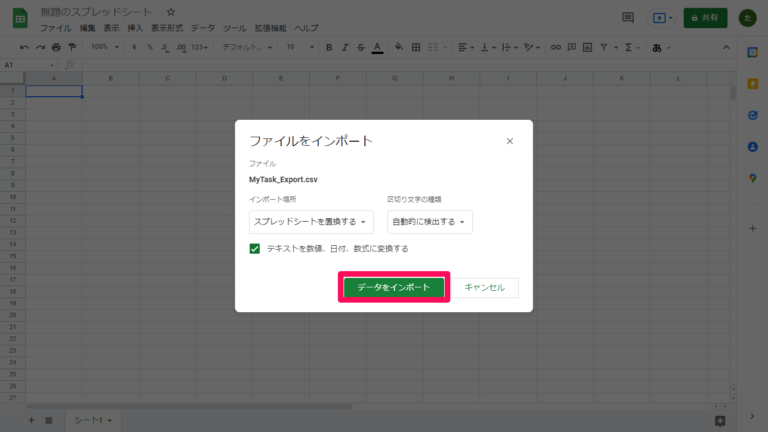This screenshot has height=432, width=768.
Task: Open text color picker
Action: coord(377,48)
